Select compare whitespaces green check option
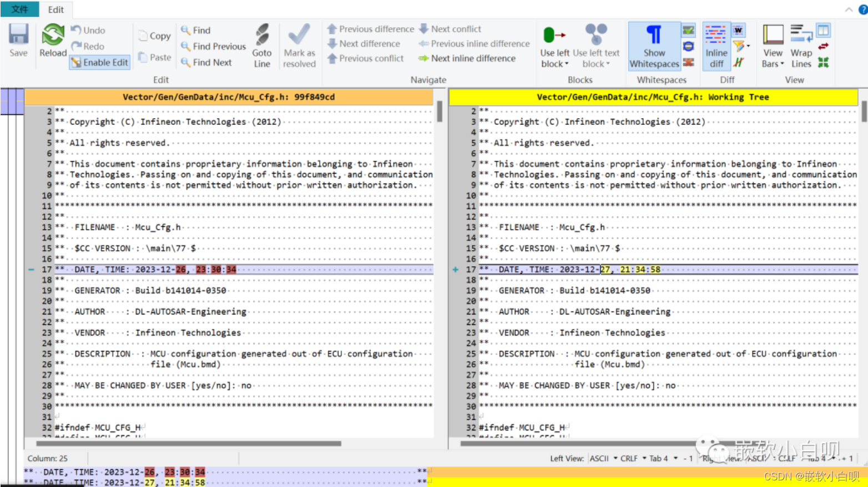Image resolution: width=868 pixels, height=487 pixels. [x=689, y=30]
